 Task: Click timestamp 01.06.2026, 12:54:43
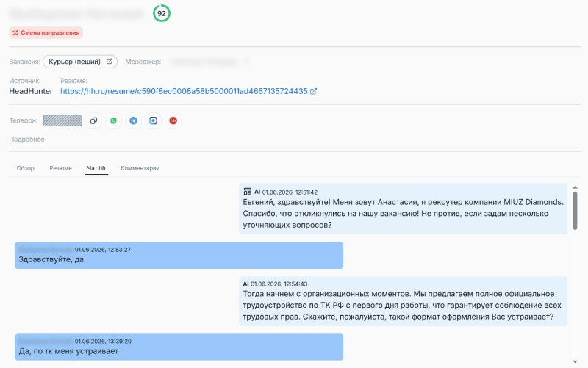279,284
